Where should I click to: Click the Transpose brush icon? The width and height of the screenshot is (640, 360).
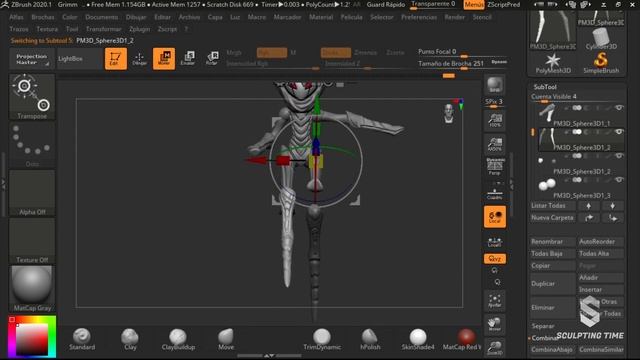(x=32, y=97)
